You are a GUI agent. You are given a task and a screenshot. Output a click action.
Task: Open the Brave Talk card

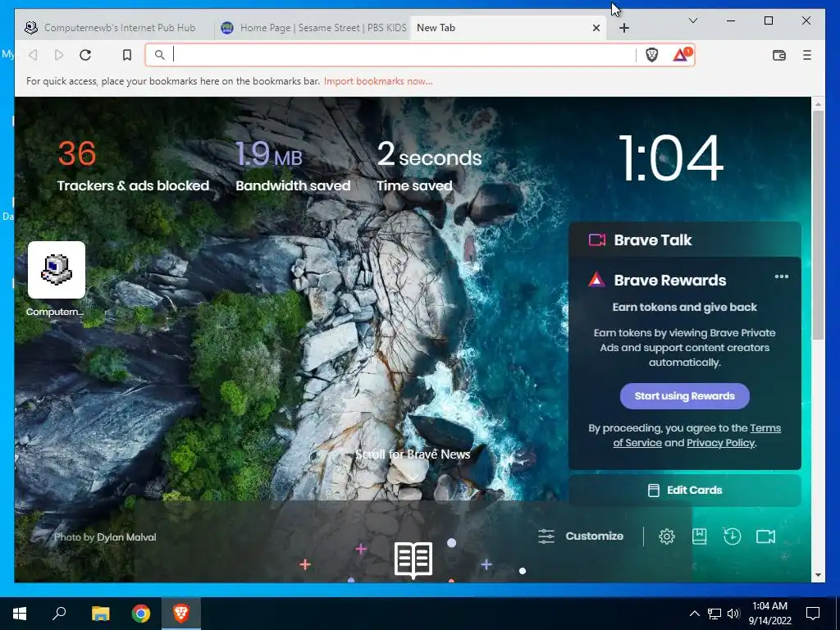point(685,240)
